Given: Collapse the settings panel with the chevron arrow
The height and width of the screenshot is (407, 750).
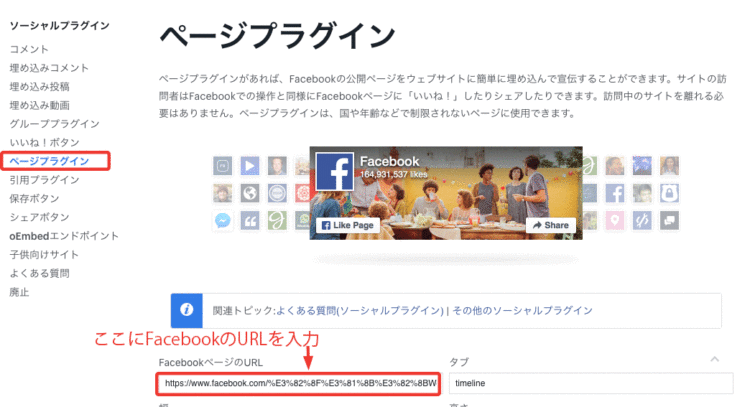Looking at the screenshot, I should tap(714, 358).
